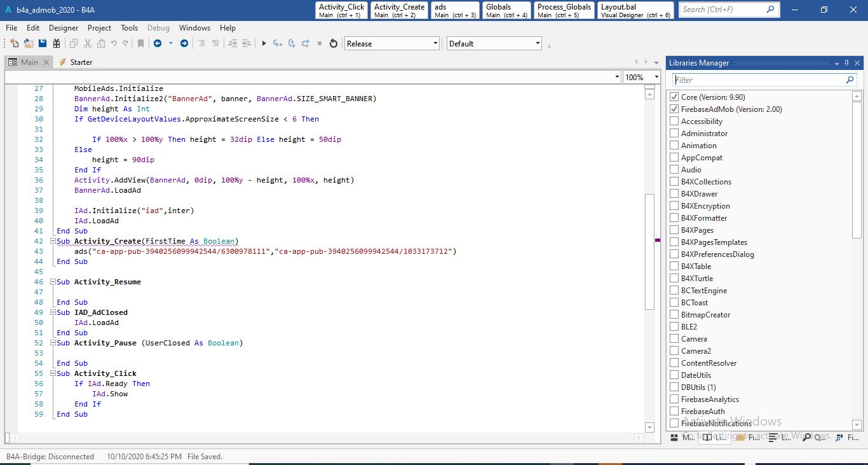The height and width of the screenshot is (465, 868).
Task: Click the Step Out debug icon
Action: point(306,43)
